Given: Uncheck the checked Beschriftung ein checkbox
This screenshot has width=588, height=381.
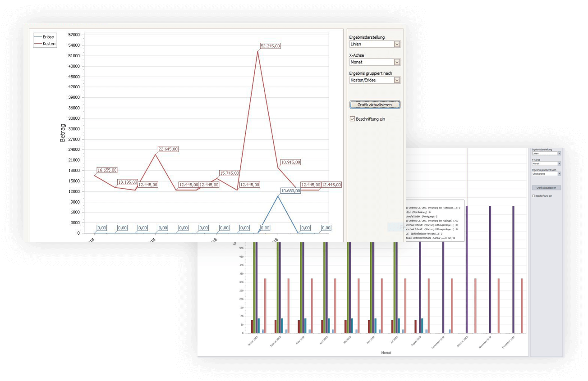Looking at the screenshot, I should pos(353,119).
